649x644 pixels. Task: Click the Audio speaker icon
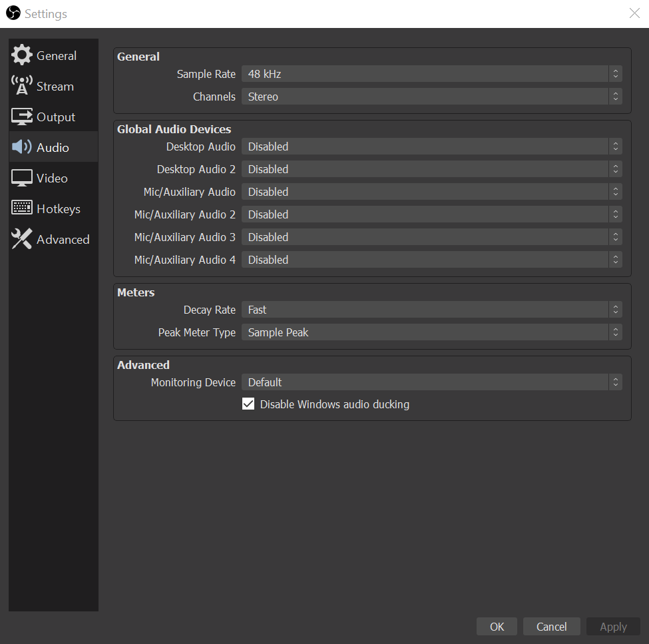(x=22, y=147)
